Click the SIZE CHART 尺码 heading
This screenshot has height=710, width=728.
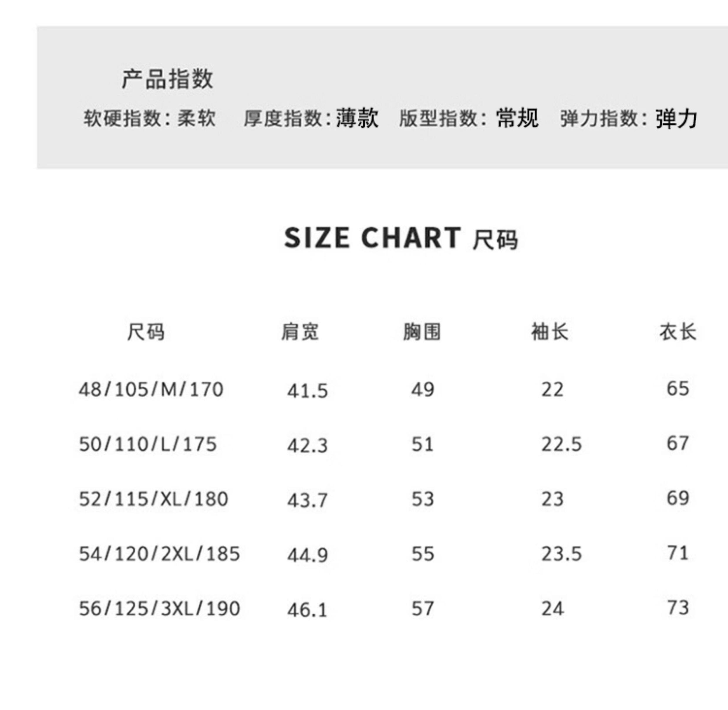(x=400, y=238)
